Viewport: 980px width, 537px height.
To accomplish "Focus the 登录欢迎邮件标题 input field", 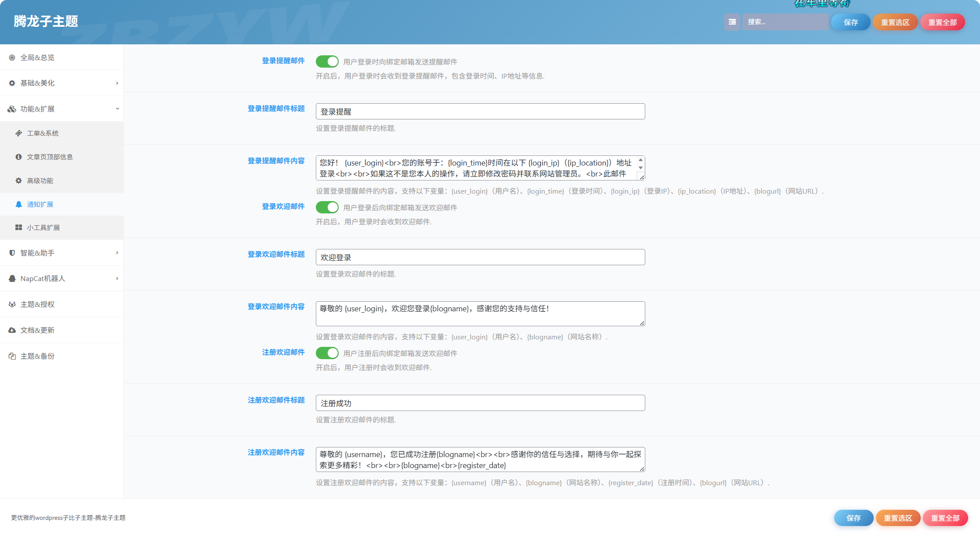I will 480,257.
